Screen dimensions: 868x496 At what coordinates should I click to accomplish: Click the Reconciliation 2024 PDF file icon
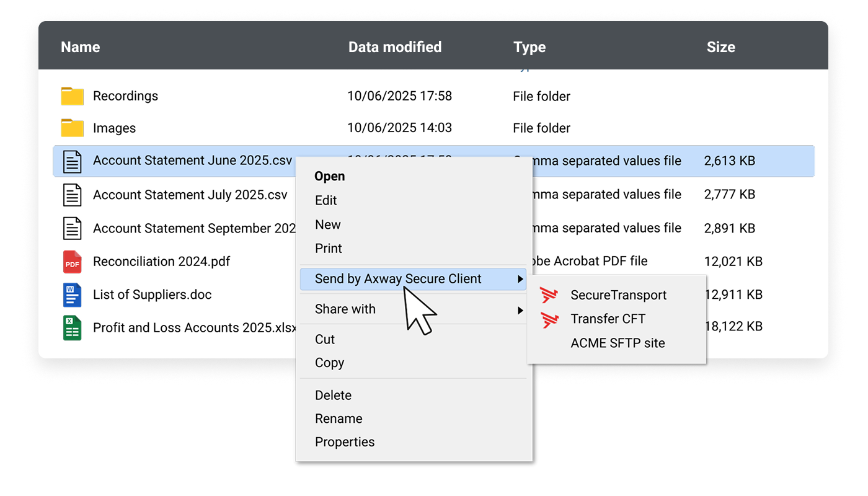click(73, 262)
